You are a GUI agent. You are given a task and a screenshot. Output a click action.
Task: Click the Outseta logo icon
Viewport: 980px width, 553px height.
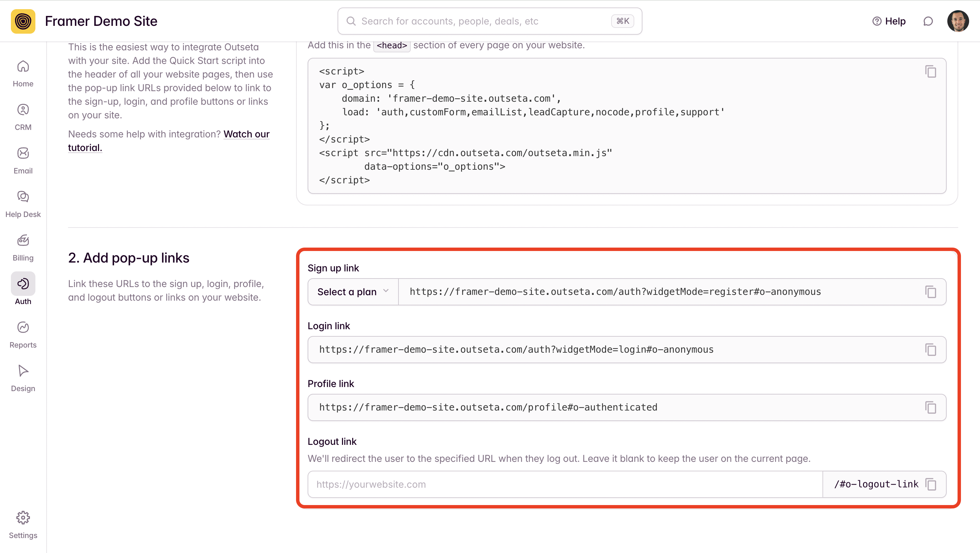pyautogui.click(x=23, y=21)
